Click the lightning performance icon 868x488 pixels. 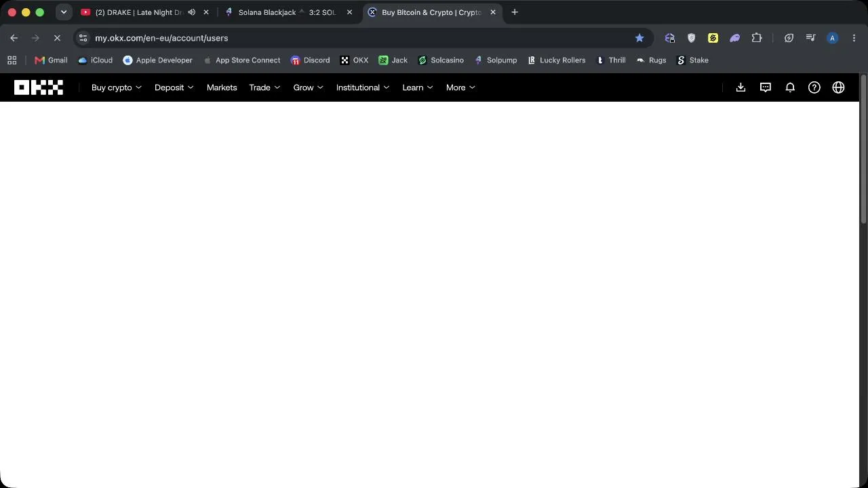click(x=789, y=38)
